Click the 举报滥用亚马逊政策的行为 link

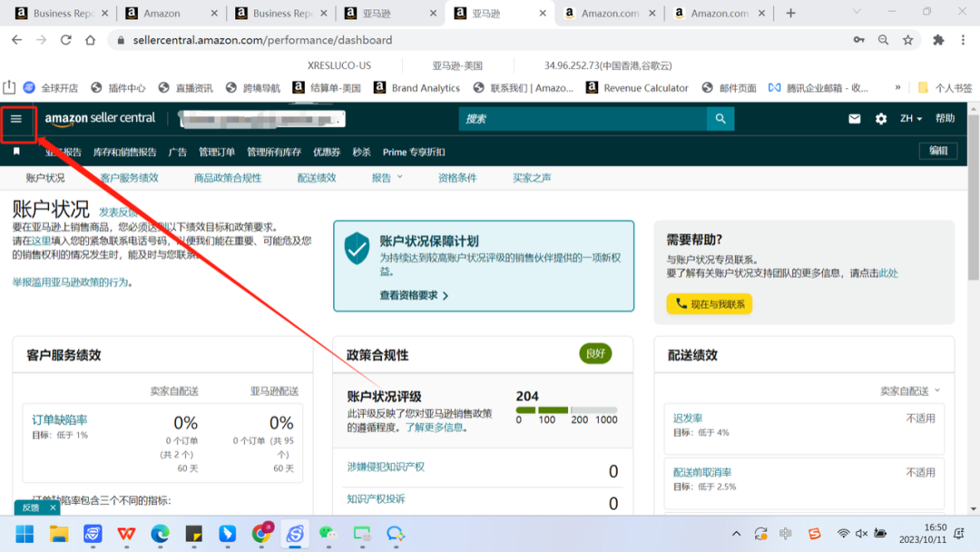(x=71, y=282)
